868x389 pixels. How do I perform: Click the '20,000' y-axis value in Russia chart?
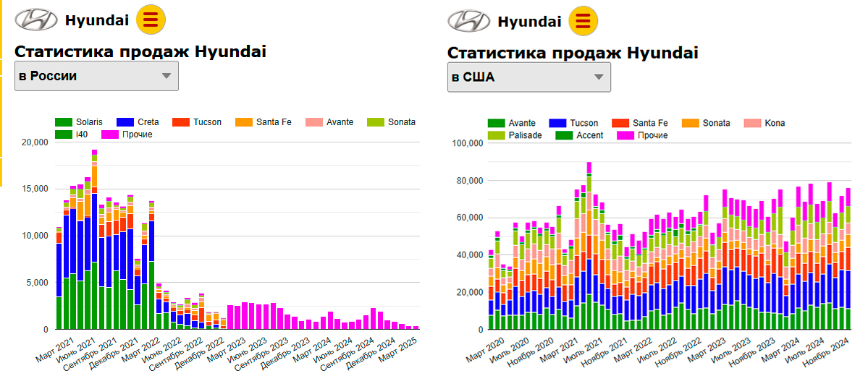coord(35,142)
